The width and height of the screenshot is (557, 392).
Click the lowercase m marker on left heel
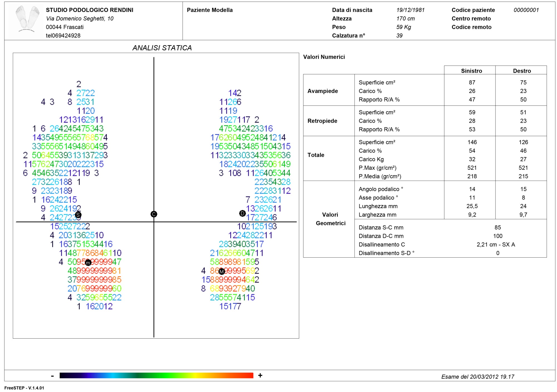(88, 262)
